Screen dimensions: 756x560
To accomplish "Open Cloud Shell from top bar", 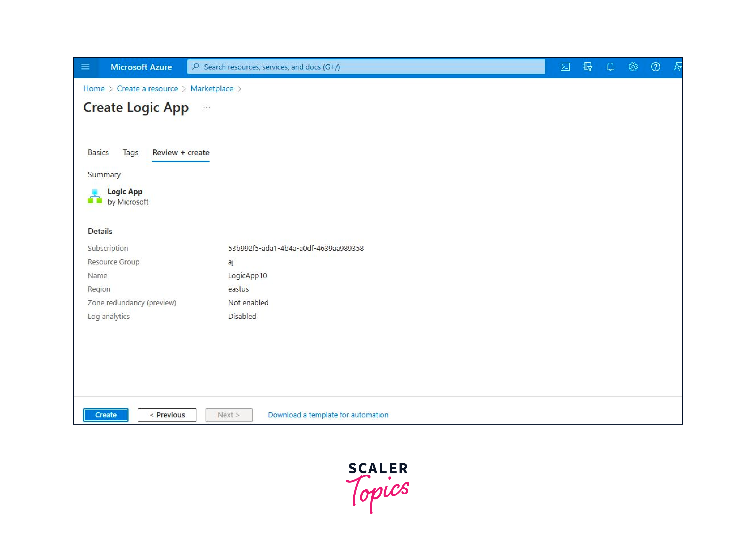I will [x=565, y=67].
